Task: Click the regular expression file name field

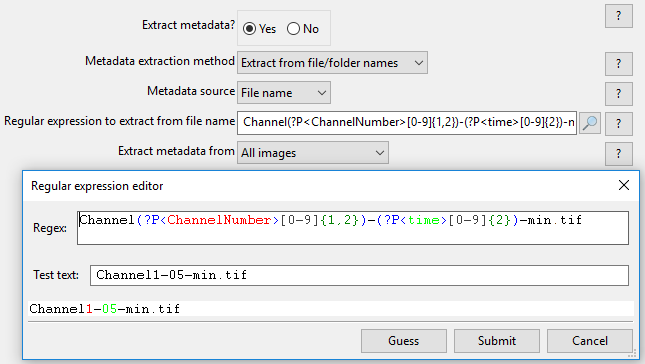Action: coord(407,123)
